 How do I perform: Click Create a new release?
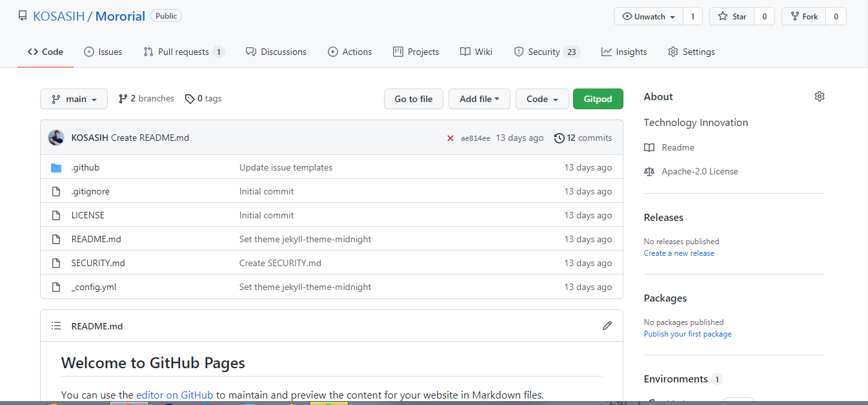coord(679,253)
